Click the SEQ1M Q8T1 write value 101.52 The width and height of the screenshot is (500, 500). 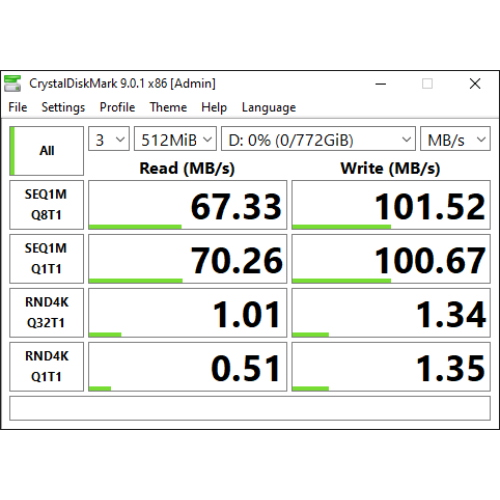coord(391,205)
